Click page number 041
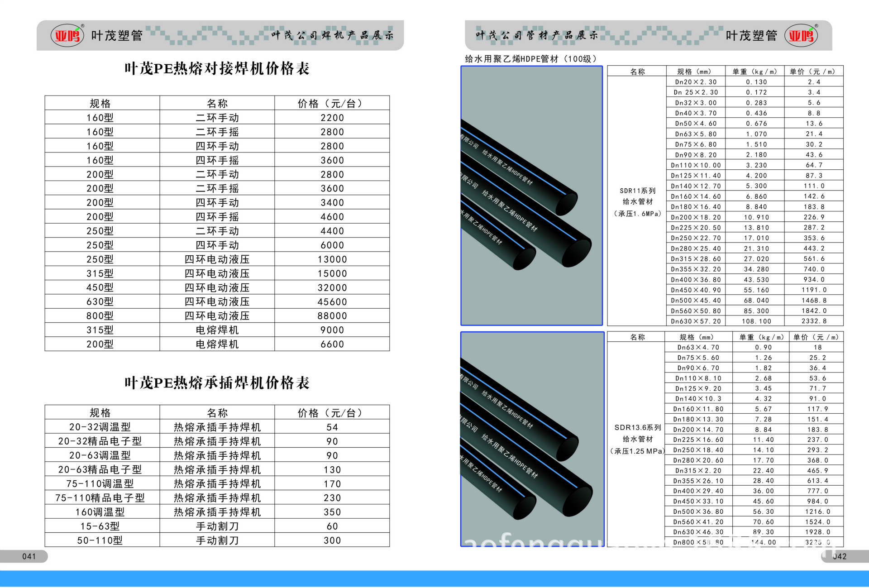 29,556
